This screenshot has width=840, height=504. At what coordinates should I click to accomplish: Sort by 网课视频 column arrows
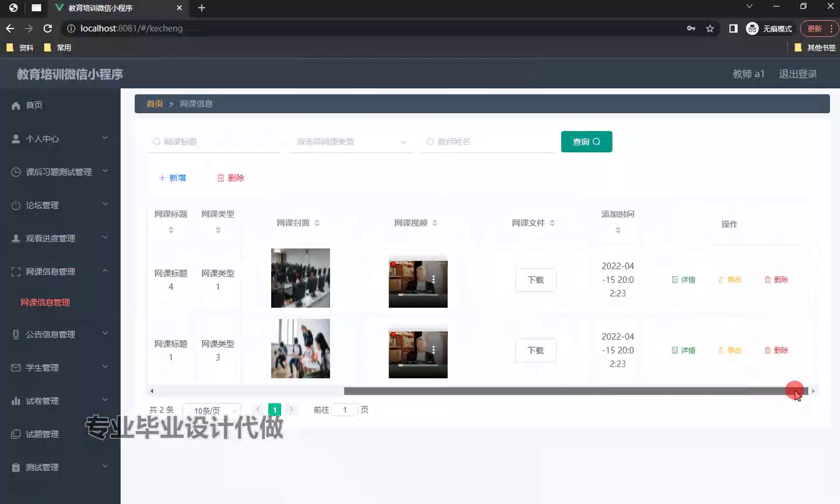(x=435, y=223)
